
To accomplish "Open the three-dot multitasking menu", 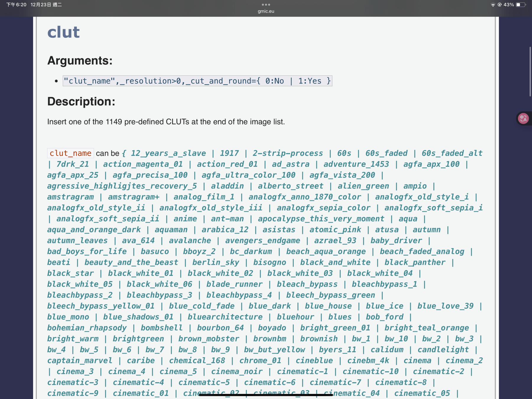I will tap(266, 4).
